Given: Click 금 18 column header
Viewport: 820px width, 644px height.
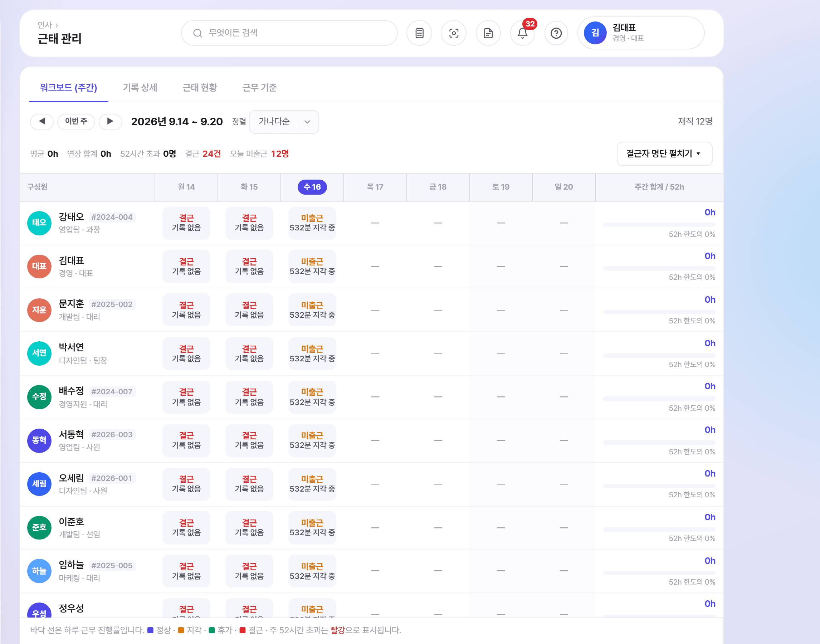Looking at the screenshot, I should point(438,187).
